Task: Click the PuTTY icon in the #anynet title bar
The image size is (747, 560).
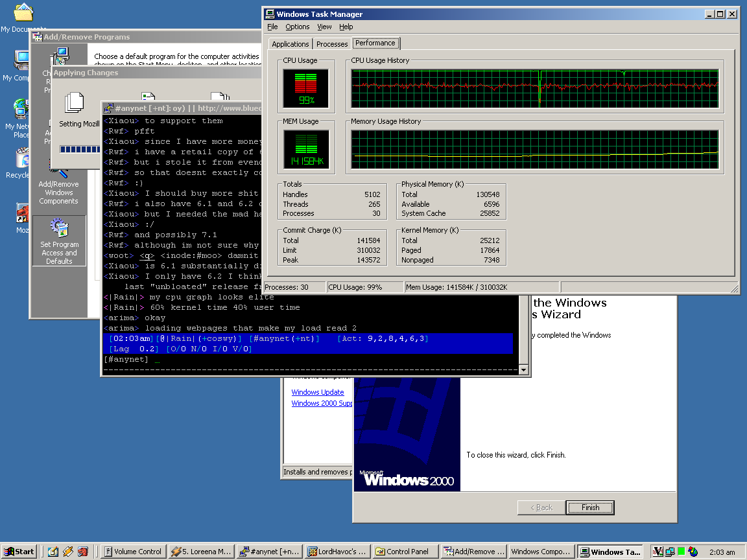Action: click(x=109, y=108)
